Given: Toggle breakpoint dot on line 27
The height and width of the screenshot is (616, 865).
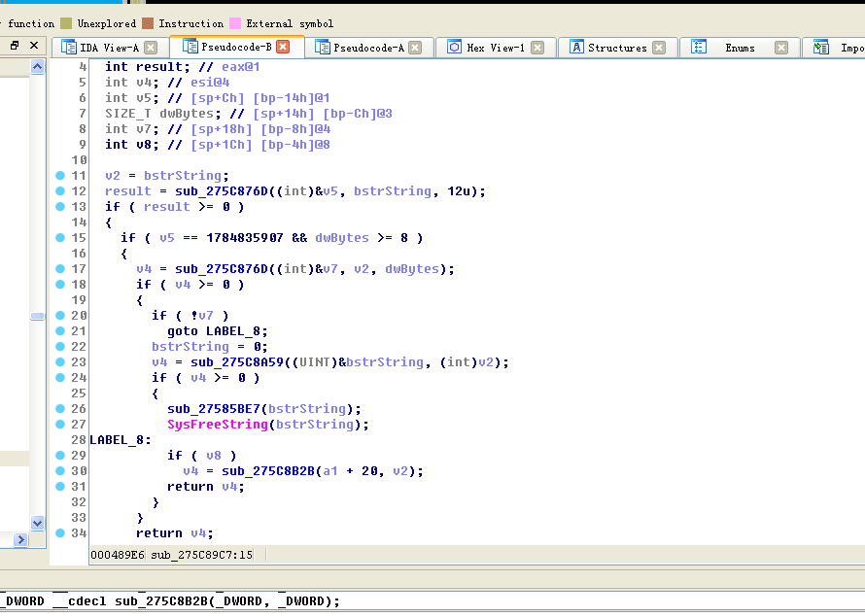Looking at the screenshot, I should point(60,424).
